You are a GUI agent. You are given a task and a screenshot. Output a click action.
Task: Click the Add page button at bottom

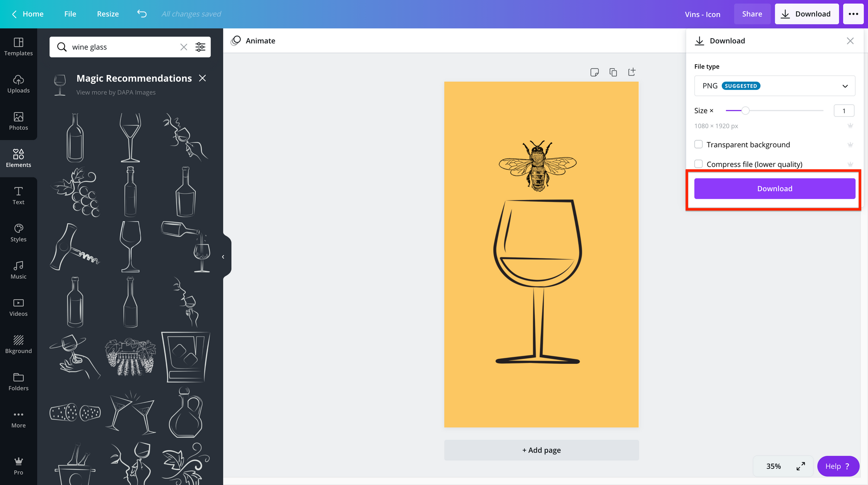pos(541,450)
